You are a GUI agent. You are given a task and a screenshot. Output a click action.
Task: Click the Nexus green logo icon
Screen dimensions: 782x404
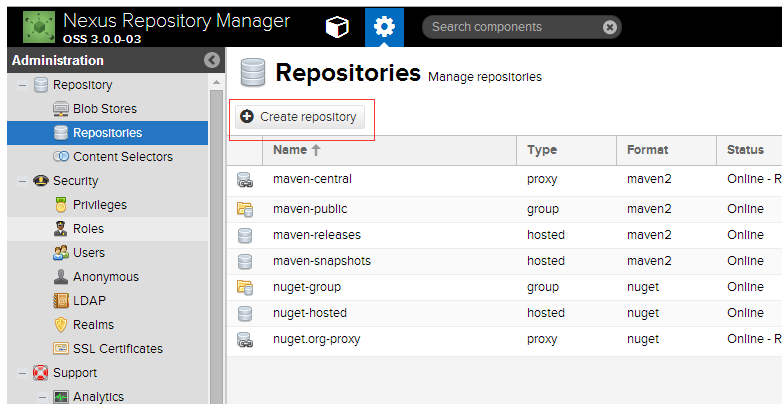pyautogui.click(x=39, y=27)
